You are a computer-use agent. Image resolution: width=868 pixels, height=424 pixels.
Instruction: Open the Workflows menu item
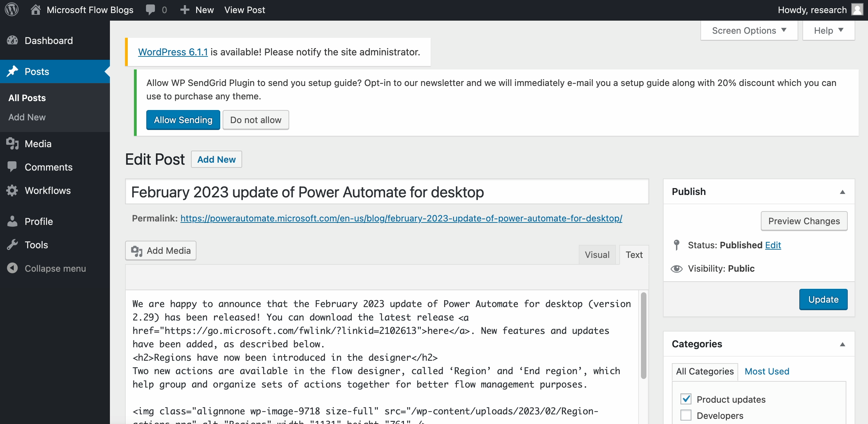pos(55,191)
